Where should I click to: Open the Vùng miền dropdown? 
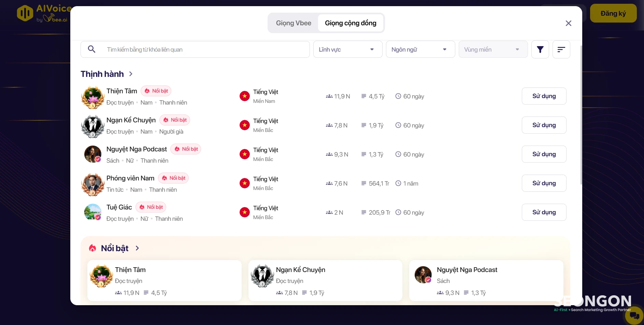[x=493, y=49]
